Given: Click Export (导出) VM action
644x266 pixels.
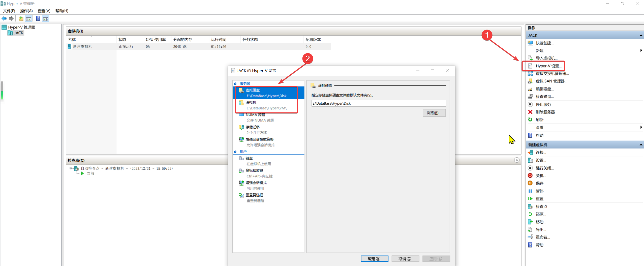Looking at the screenshot, I should [541, 230].
